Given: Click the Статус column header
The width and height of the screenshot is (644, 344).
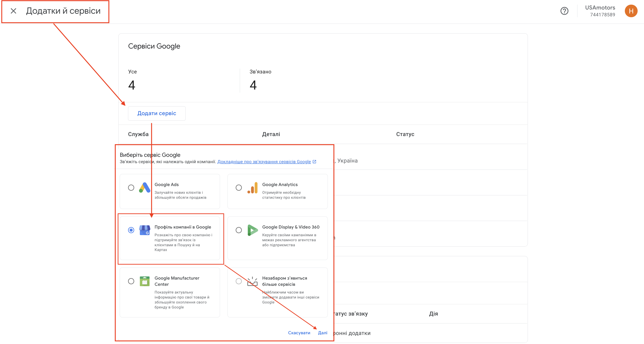Looking at the screenshot, I should click(405, 134).
